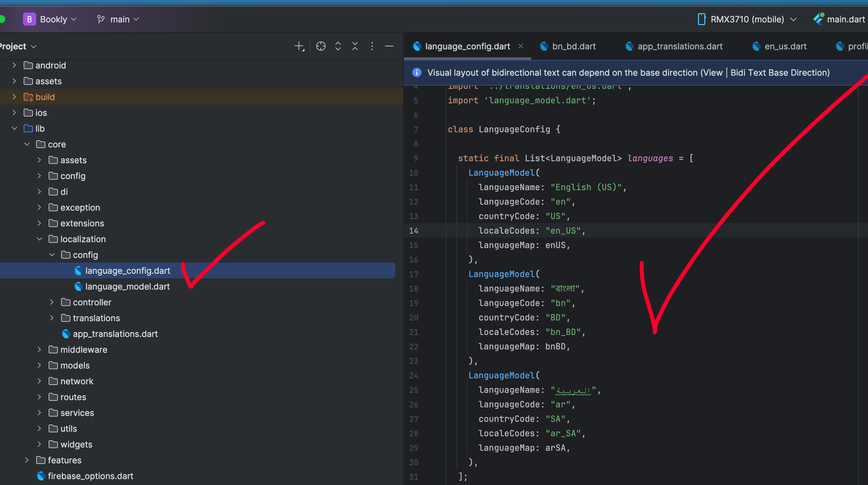Switch to the bn_bd.dart tab
The height and width of the screenshot is (485, 868).
pyautogui.click(x=567, y=46)
